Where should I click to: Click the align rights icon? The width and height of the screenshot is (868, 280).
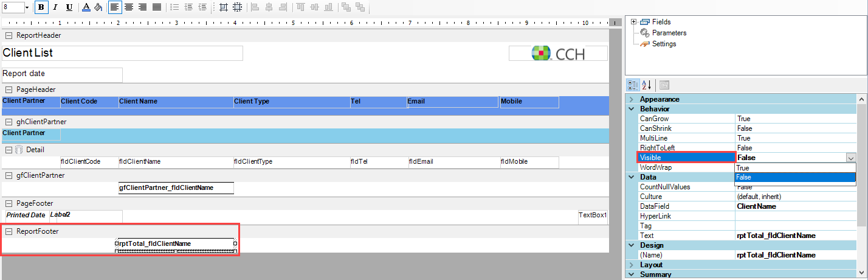[283, 7]
